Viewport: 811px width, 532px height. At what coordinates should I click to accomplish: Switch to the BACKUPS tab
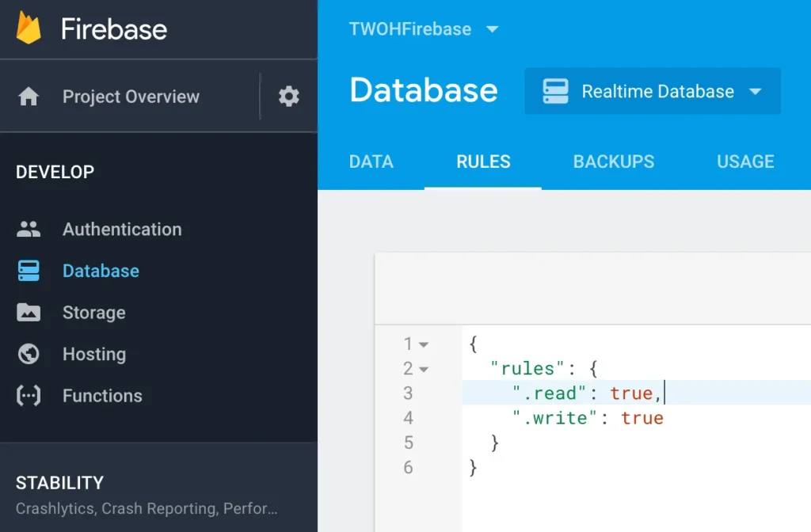click(x=613, y=161)
